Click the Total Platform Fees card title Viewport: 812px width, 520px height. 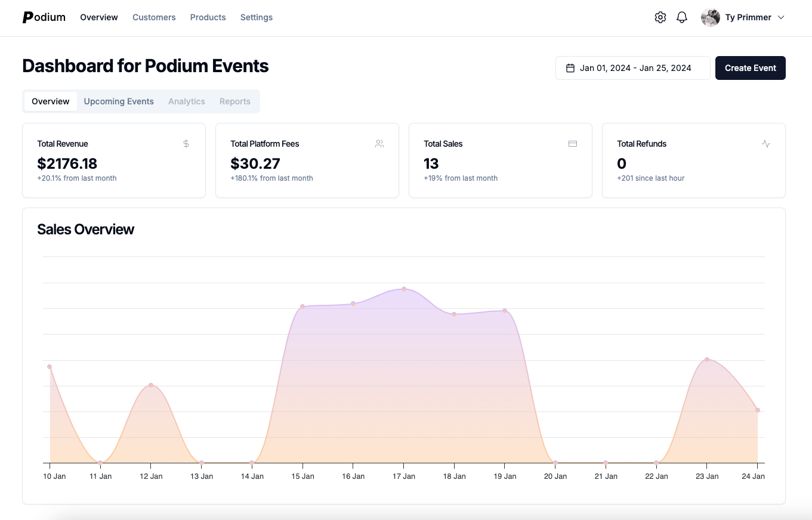point(265,144)
